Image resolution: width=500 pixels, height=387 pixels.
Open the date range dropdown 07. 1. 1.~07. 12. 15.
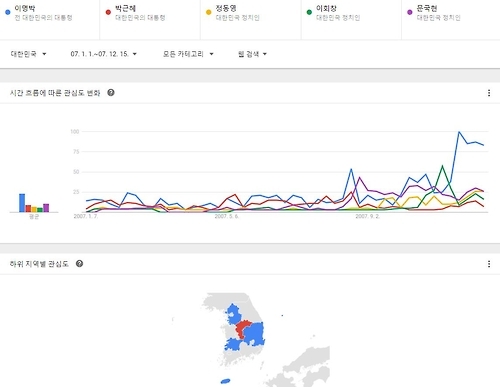tap(104, 54)
